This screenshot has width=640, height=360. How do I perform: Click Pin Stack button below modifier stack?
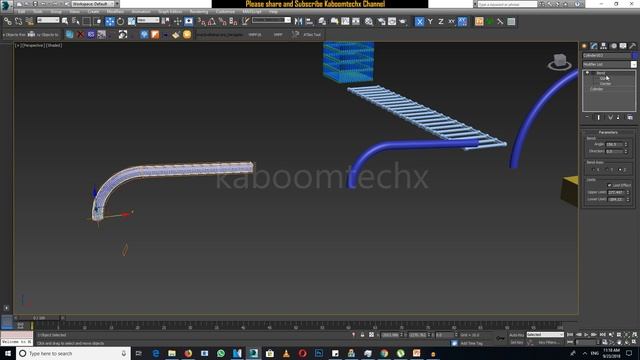(x=587, y=118)
